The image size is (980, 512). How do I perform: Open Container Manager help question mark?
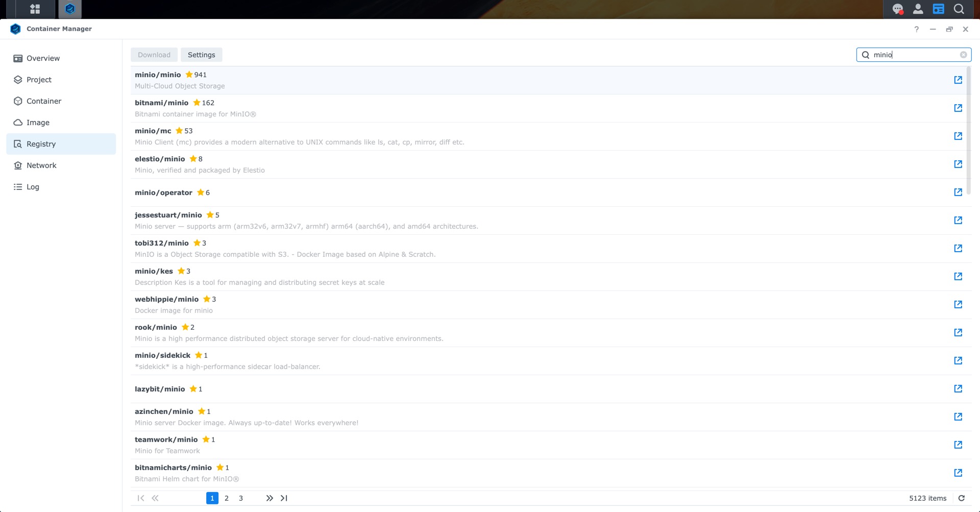(x=917, y=29)
